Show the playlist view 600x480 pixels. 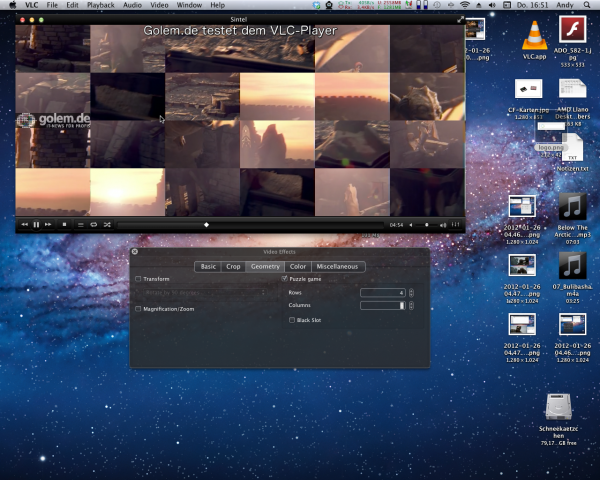click(x=81, y=225)
